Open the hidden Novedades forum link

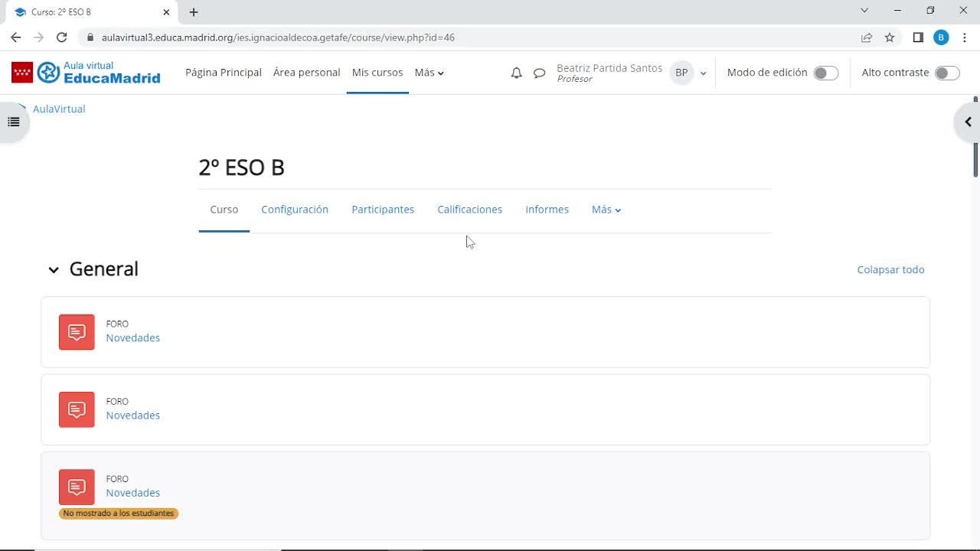tap(133, 493)
